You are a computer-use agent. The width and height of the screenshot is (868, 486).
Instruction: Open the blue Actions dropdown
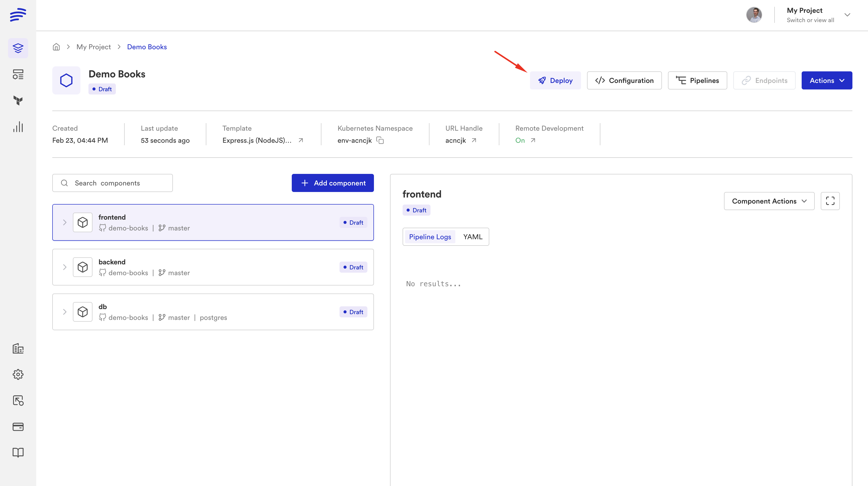827,81
